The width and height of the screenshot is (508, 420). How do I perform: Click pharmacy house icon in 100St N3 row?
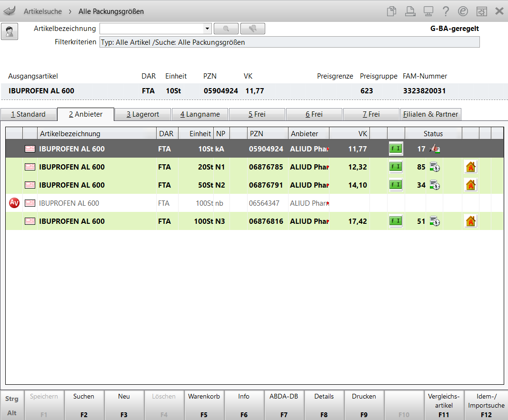[470, 221]
